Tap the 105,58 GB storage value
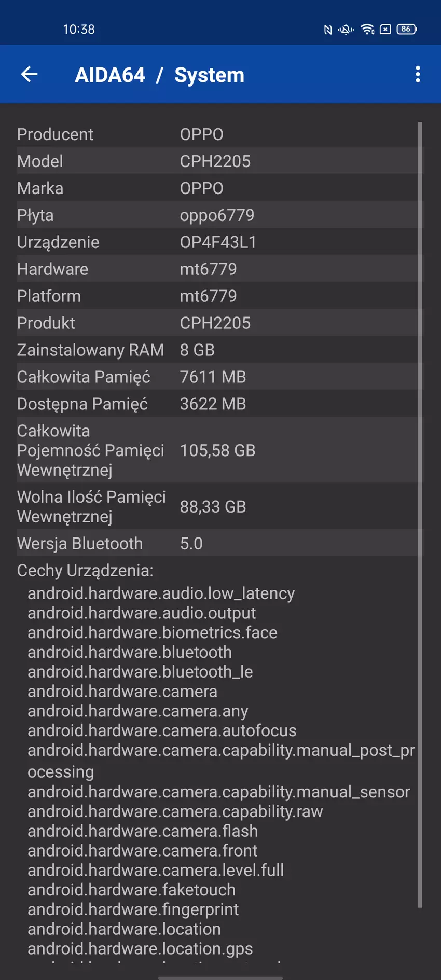Screen dimensions: 441x980 [217, 450]
